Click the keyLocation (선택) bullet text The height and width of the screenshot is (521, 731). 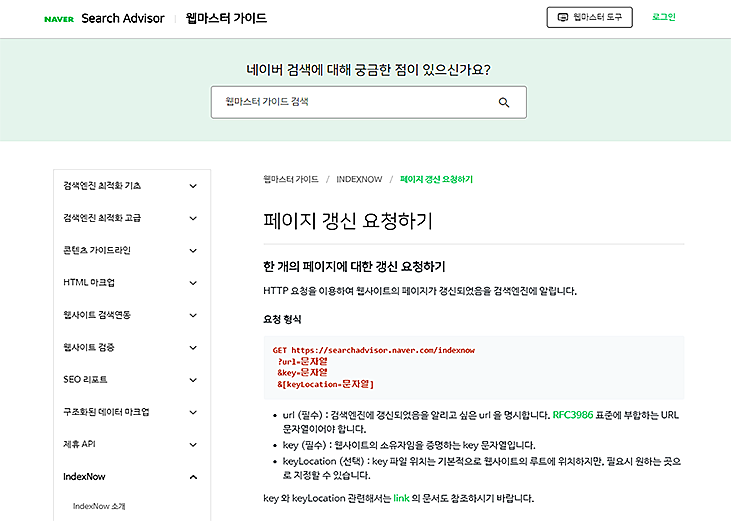coord(482,468)
